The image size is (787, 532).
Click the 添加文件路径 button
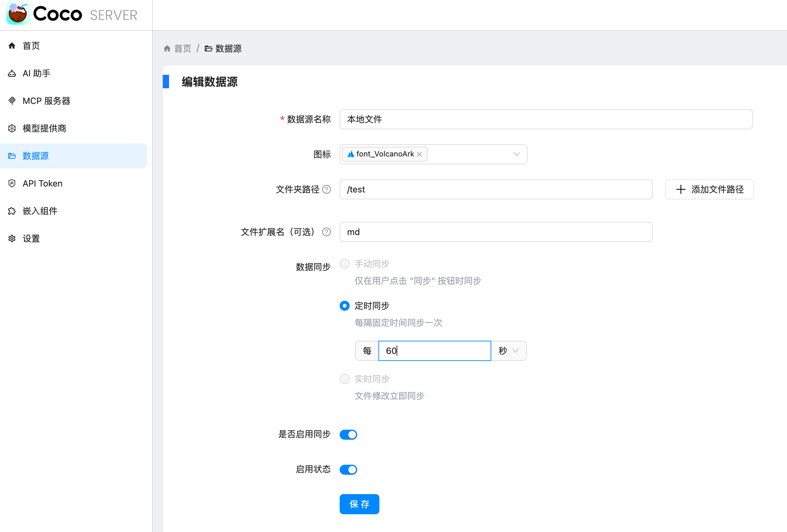point(709,190)
